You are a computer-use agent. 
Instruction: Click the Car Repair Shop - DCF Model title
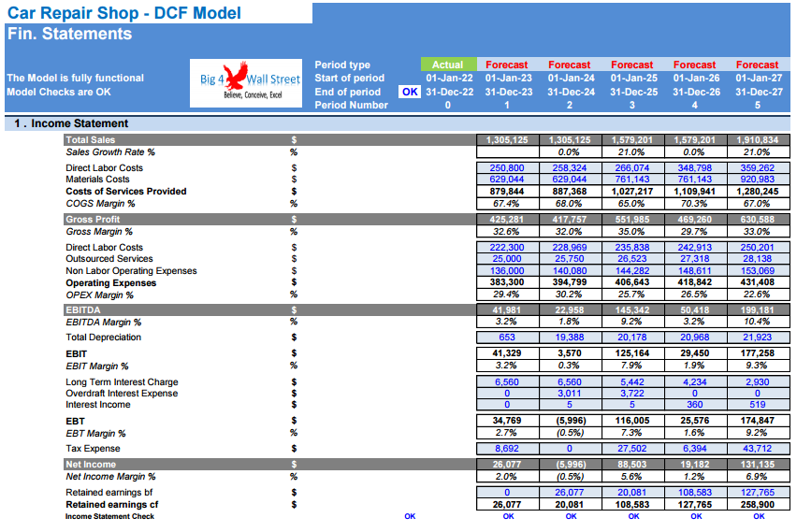pos(124,13)
